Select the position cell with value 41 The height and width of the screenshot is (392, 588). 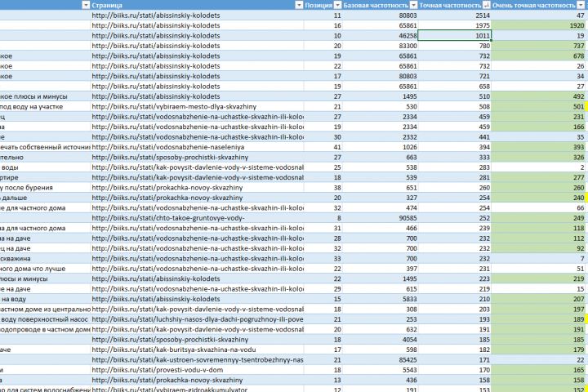pos(323,147)
